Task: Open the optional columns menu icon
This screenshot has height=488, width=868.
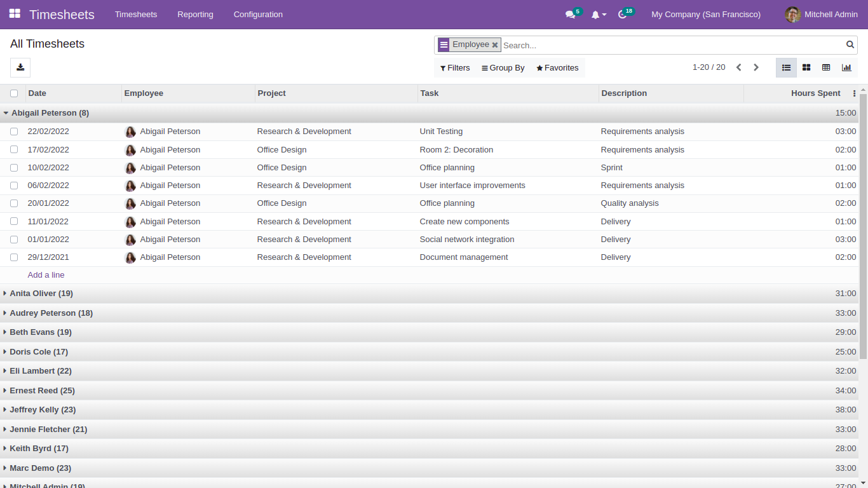Action: pyautogui.click(x=855, y=93)
